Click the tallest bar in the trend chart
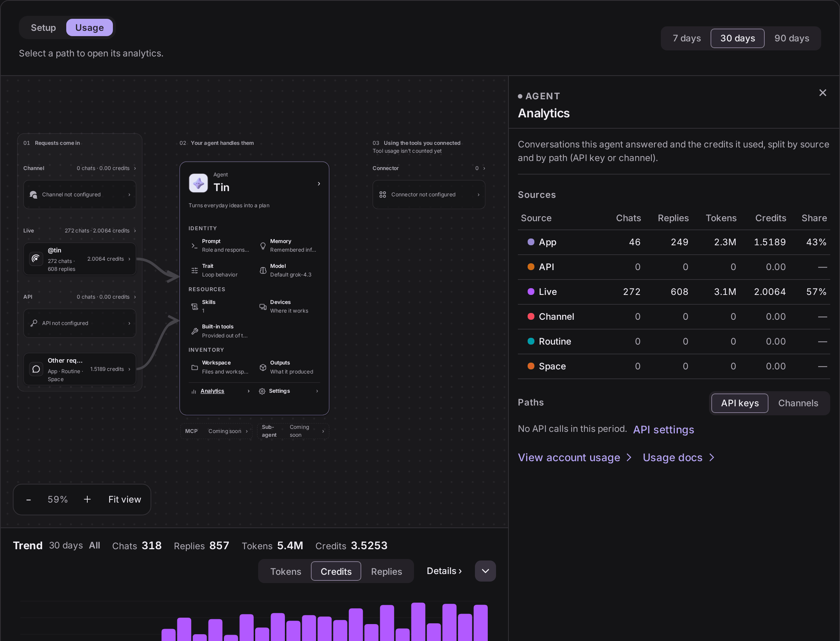 (x=418, y=621)
